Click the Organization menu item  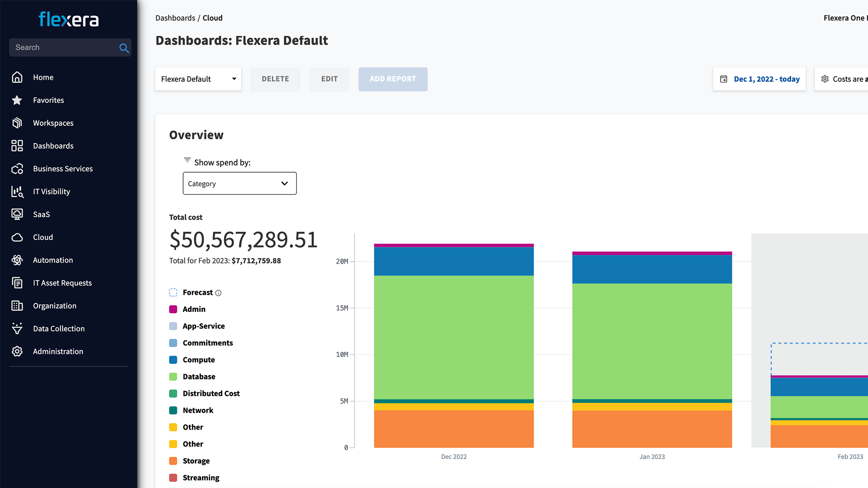(55, 306)
